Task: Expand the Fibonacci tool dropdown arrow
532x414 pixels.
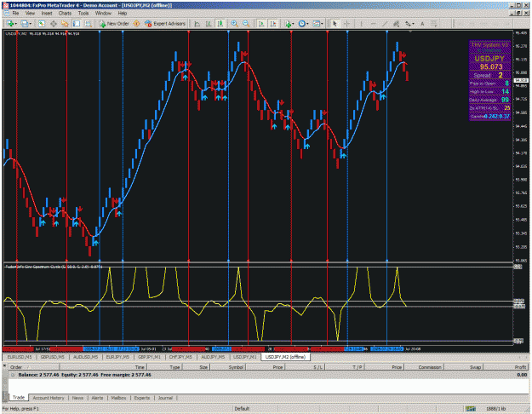Action: (x=413, y=24)
